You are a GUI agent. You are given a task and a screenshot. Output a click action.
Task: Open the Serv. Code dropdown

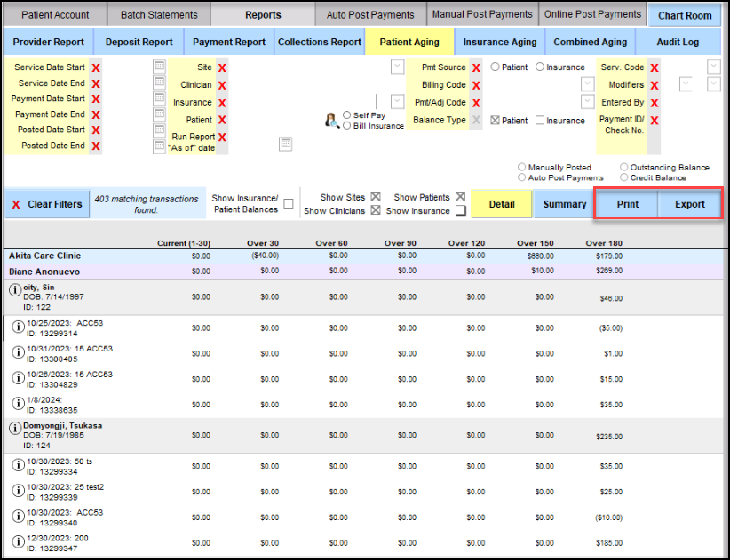click(x=713, y=67)
